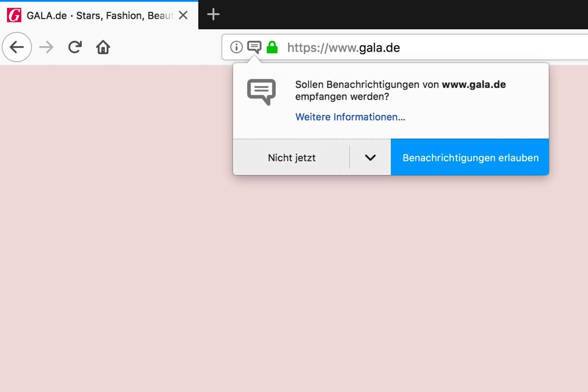
Task: Go back with the back arrow
Action: coord(17,47)
